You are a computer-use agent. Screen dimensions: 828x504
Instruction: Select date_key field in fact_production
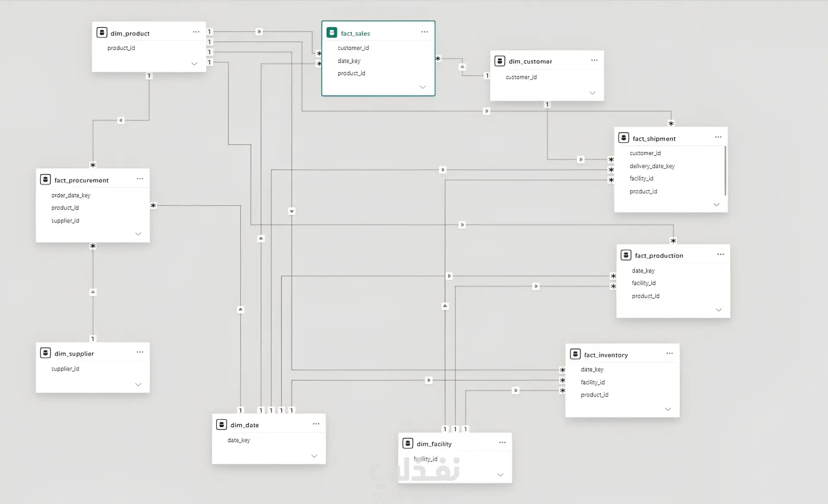(x=643, y=271)
